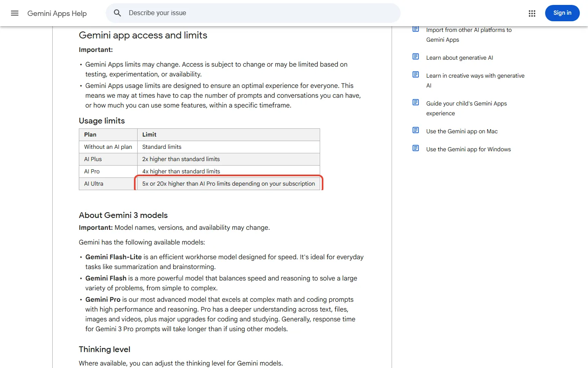Click article icon beside Learn in creative ways
588x368 pixels.
tap(416, 74)
